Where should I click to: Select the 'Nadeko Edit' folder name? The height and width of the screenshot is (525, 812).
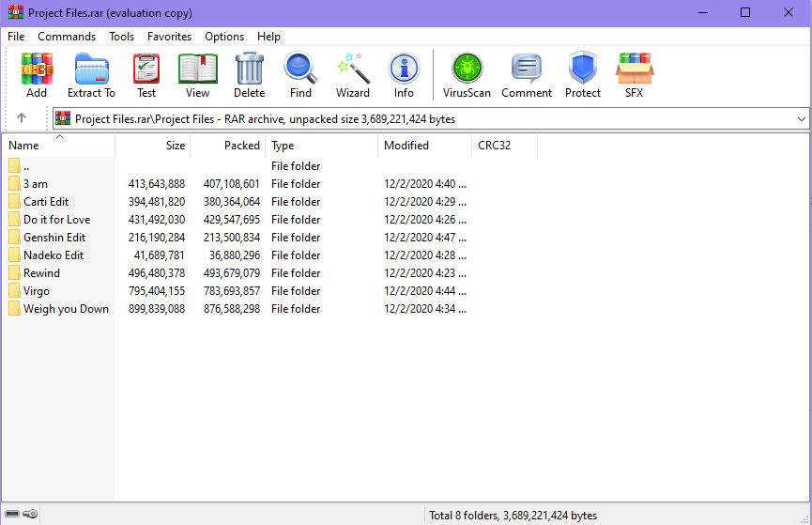click(x=54, y=255)
